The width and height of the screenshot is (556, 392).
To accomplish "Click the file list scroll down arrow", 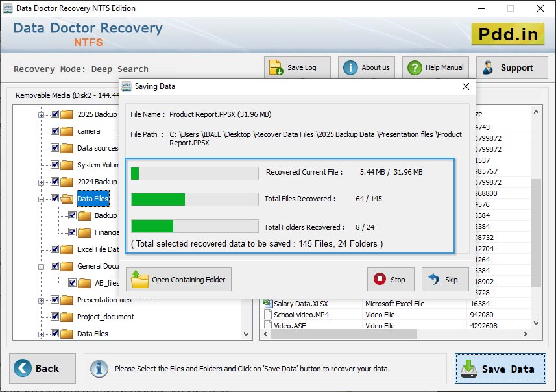I will 536,323.
